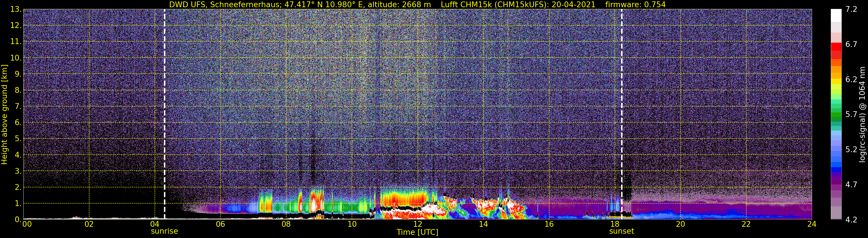The image size is (868, 238).
Task: Click time-axis tick label "12"
Action: (x=417, y=224)
